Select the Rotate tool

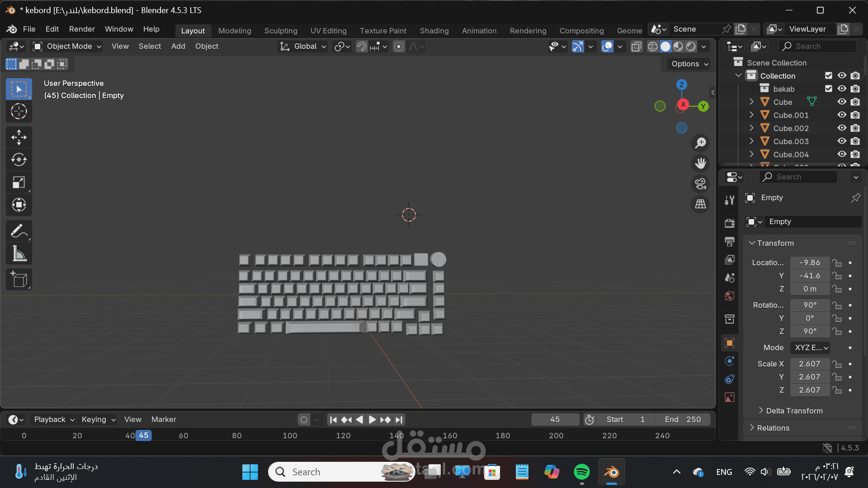click(19, 160)
